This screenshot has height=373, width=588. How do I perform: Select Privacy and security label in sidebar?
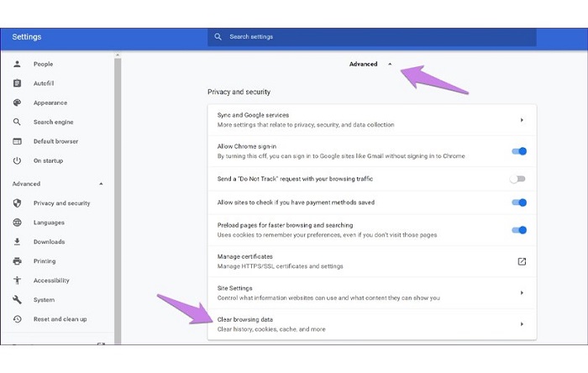pos(62,203)
